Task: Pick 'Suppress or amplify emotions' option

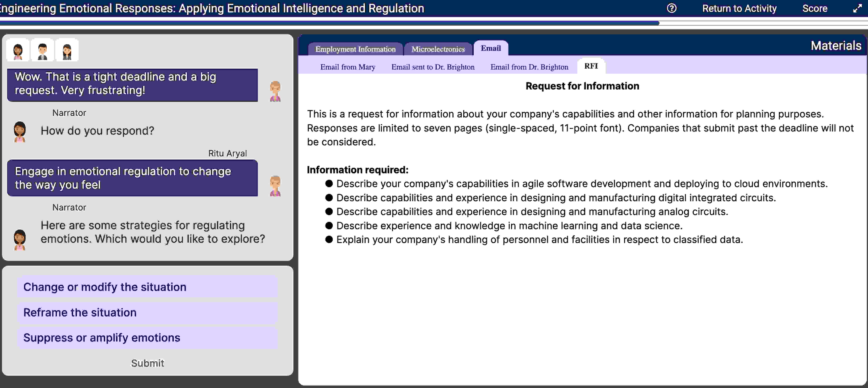Action: tap(147, 337)
